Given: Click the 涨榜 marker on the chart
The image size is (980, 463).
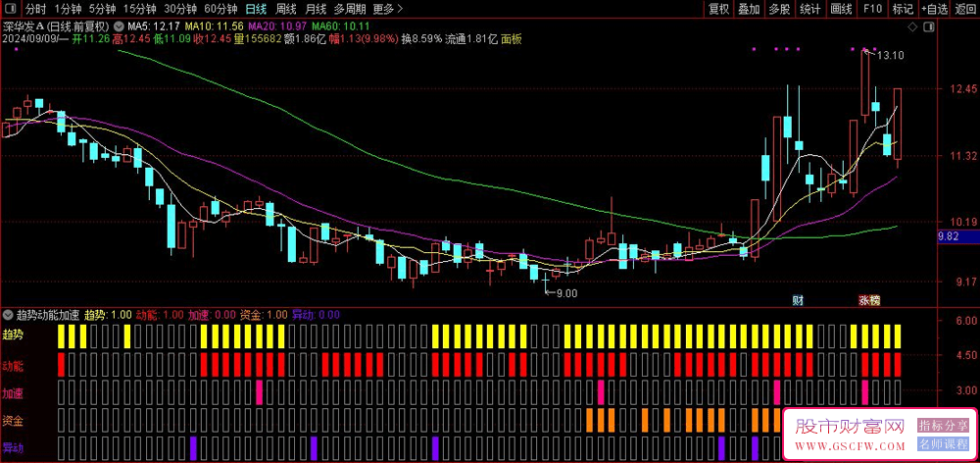Looking at the screenshot, I should [868, 300].
